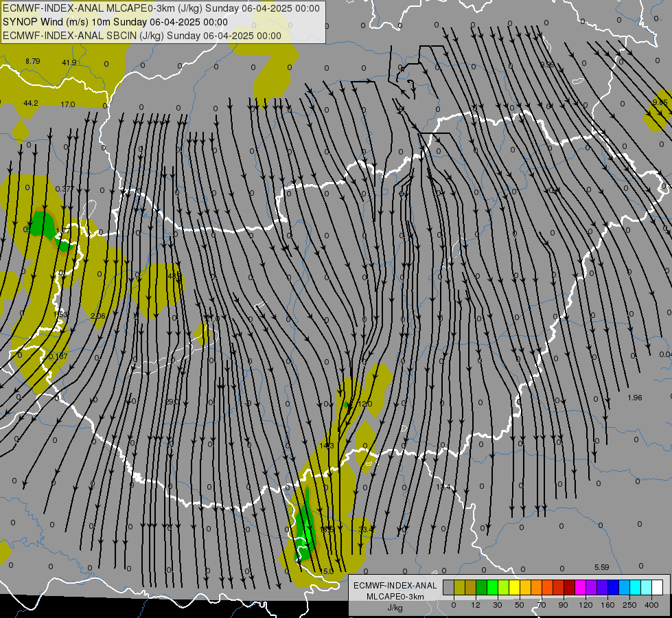
Task: Click legend label MLCAPE0-3km
Action: coord(395,597)
